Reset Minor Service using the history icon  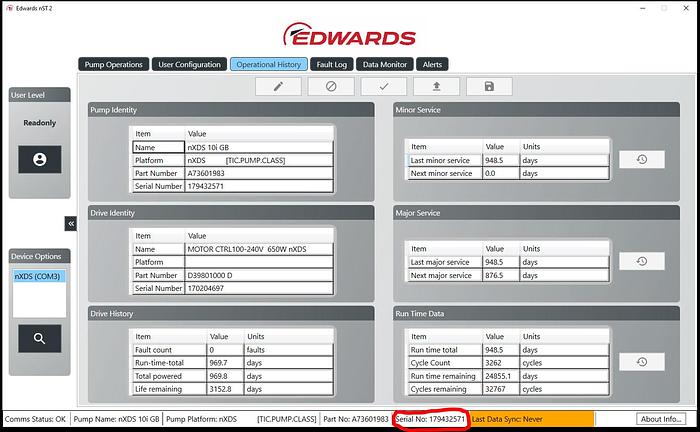641,159
